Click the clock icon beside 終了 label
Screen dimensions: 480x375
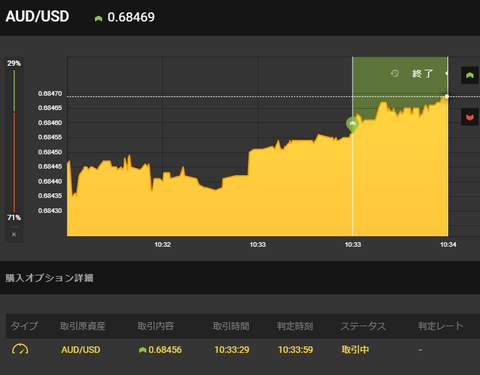395,73
